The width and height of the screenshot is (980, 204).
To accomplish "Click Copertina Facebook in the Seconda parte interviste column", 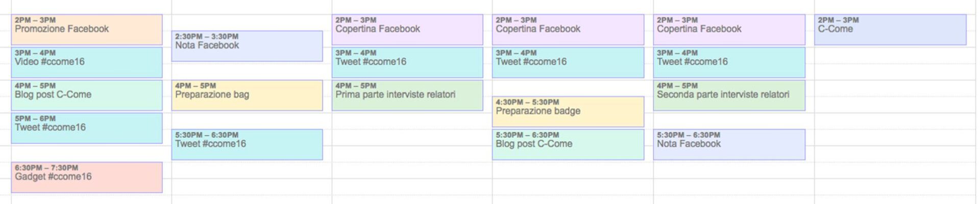I will [729, 30].
